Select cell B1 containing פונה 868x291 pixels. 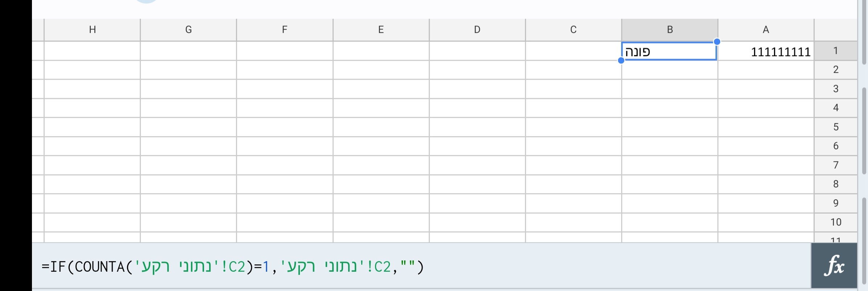coord(669,51)
